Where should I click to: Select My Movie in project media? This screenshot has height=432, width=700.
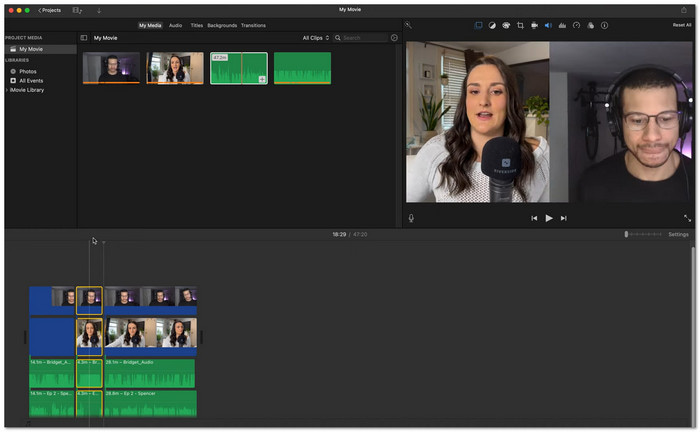tap(40, 49)
